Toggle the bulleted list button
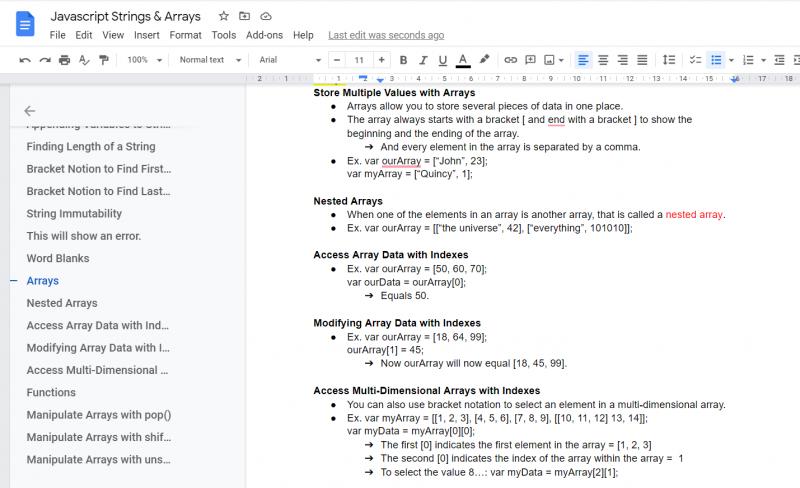Image resolution: width=800 pixels, height=488 pixels. (716, 60)
